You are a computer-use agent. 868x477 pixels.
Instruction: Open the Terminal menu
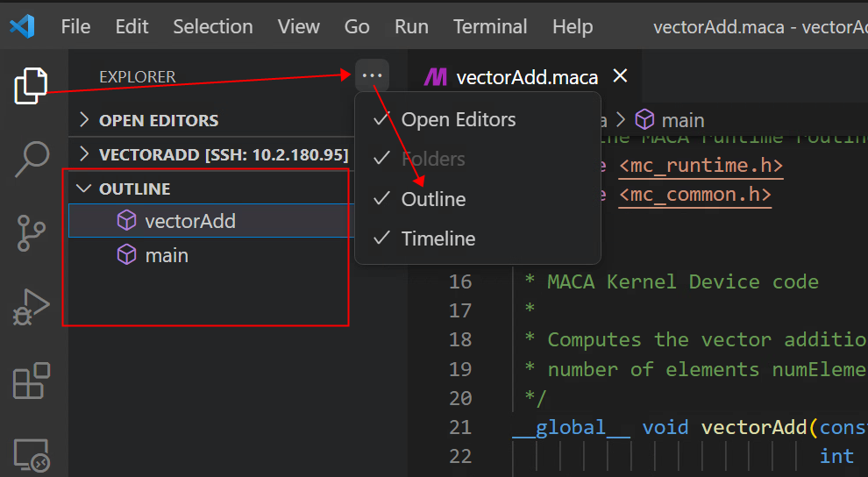(x=490, y=26)
